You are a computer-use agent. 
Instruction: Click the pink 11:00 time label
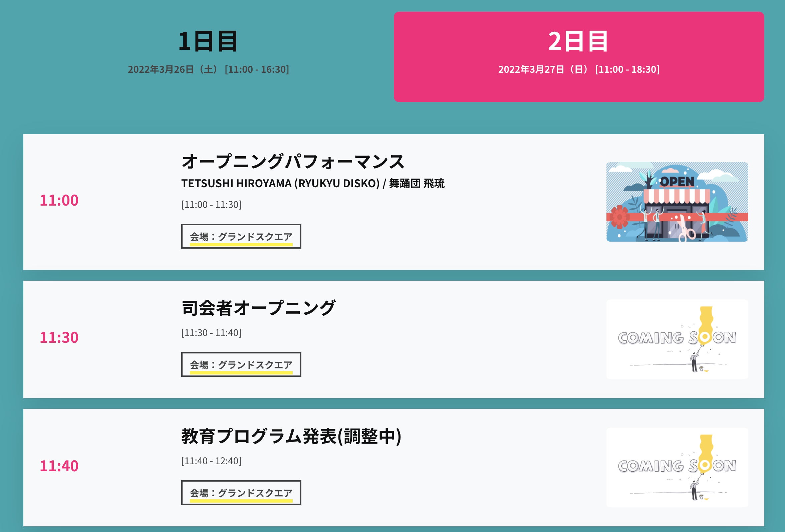pos(59,200)
